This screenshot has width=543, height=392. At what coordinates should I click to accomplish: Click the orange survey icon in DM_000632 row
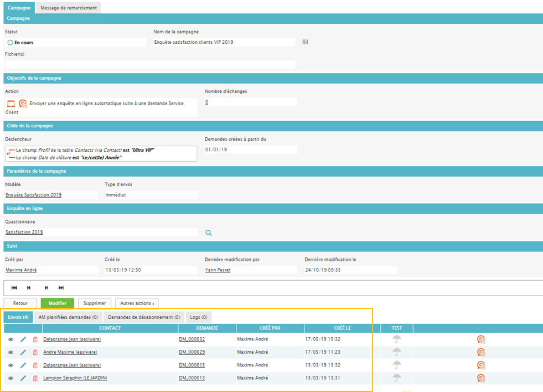(481, 339)
